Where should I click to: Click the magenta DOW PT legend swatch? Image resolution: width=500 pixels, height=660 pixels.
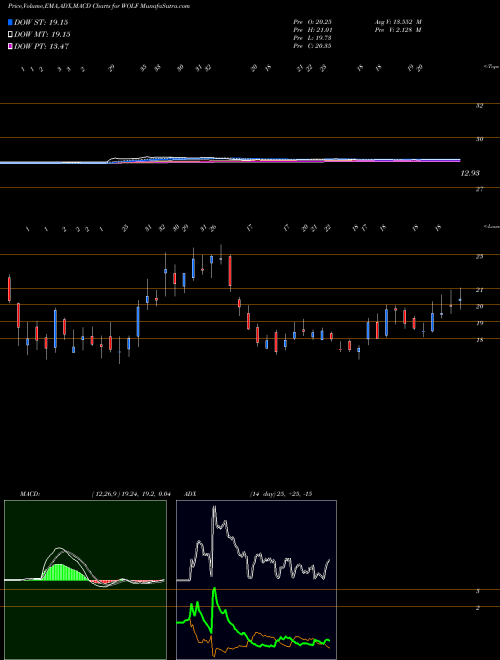pyautogui.click(x=10, y=46)
